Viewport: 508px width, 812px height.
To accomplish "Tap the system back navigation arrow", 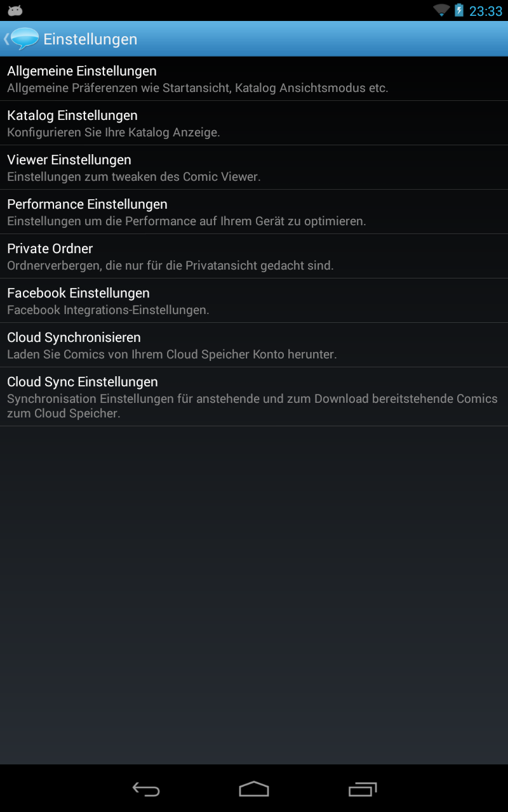I will coord(146,789).
